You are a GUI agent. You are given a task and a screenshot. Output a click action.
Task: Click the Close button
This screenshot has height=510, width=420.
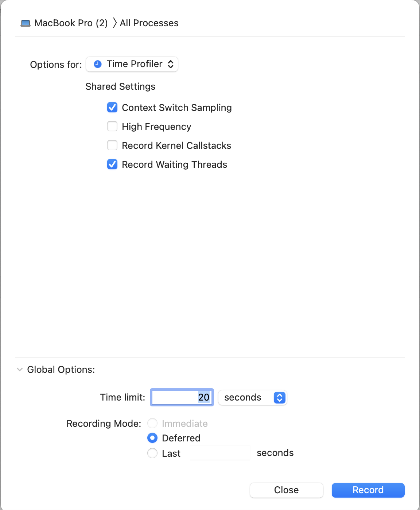(x=287, y=490)
